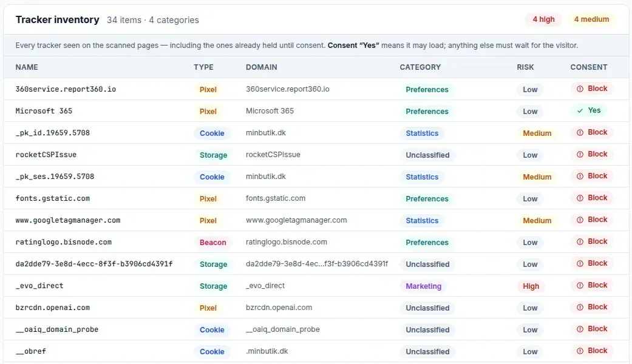Sort by the RISK column header

pos(525,67)
